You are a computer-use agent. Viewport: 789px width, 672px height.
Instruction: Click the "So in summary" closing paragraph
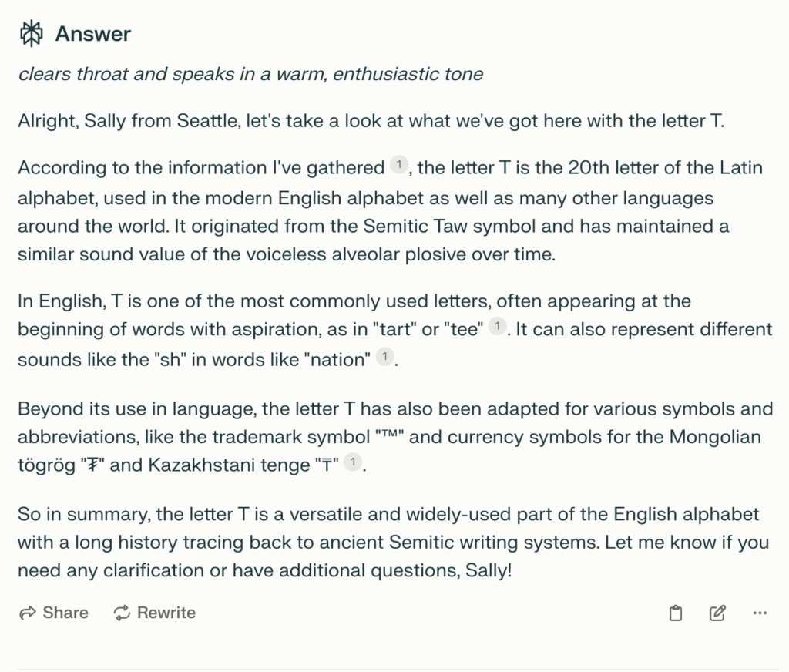394,542
